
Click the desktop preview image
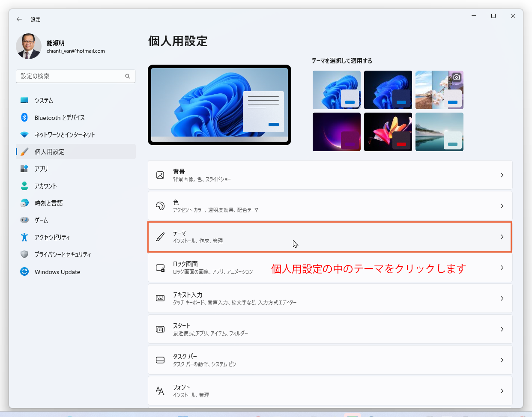219,105
